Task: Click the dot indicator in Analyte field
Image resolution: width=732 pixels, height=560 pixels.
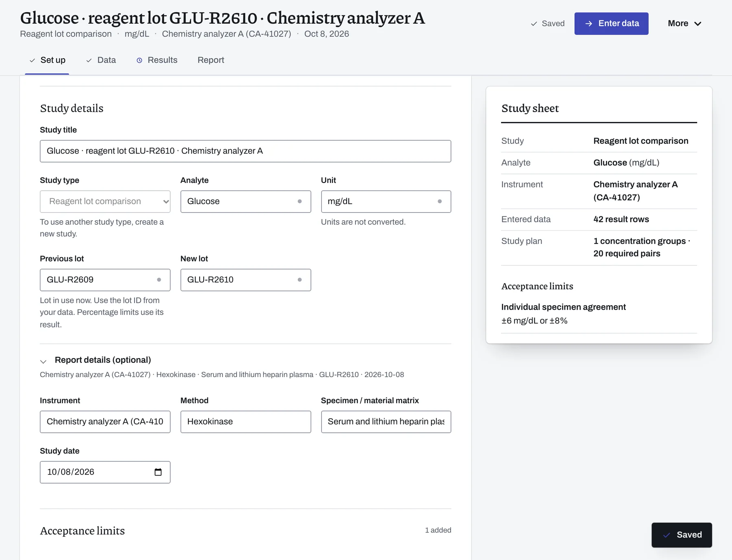Action: [300, 202]
